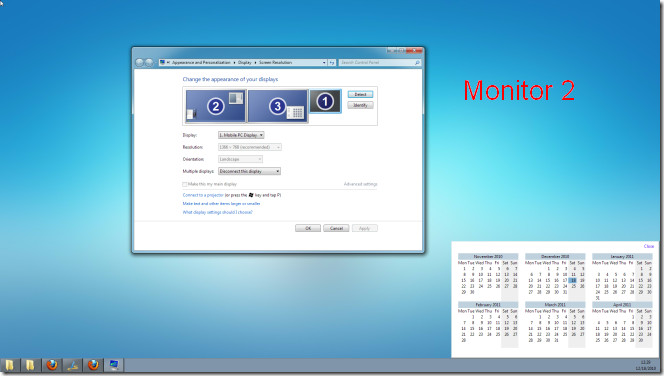Click the 'January 2011' month header
This screenshot has width=664, height=376.
point(622,257)
